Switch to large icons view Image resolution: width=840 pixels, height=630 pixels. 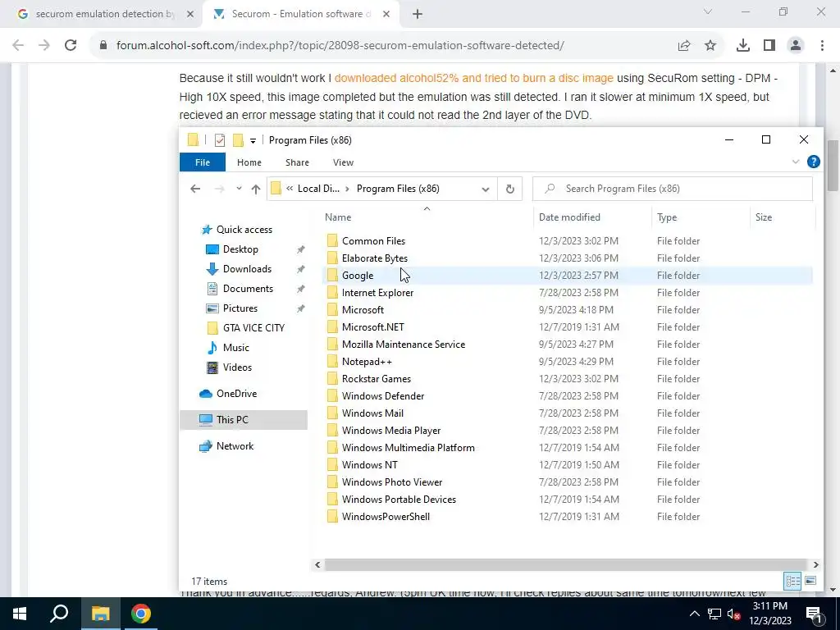click(x=810, y=581)
